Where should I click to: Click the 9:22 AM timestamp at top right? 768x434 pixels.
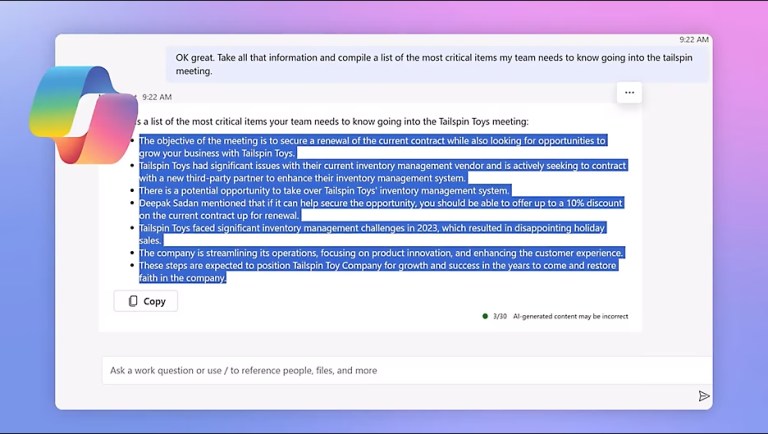tap(694, 40)
